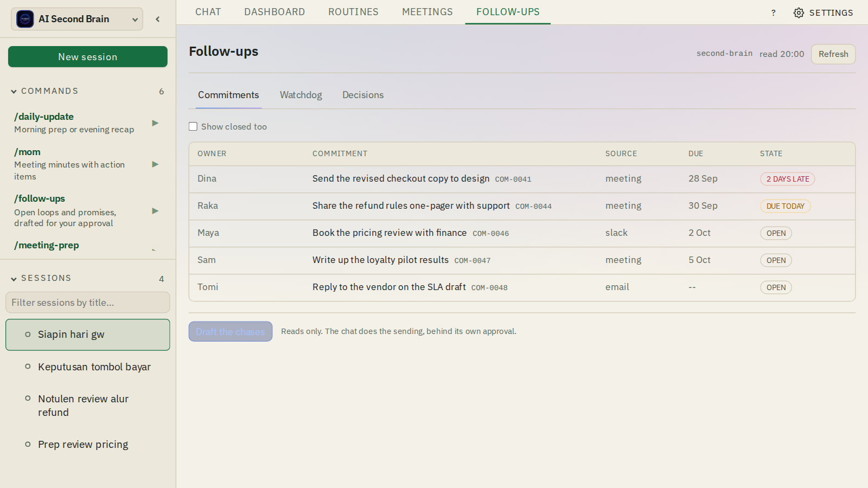Click the session bullet icon for Siapin hari gw
868x488 pixels.
[28, 335]
